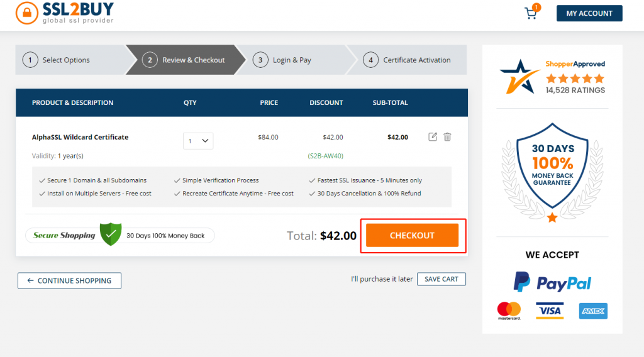Click the orange Checkout button
Image resolution: width=644 pixels, height=357 pixels.
click(x=412, y=236)
